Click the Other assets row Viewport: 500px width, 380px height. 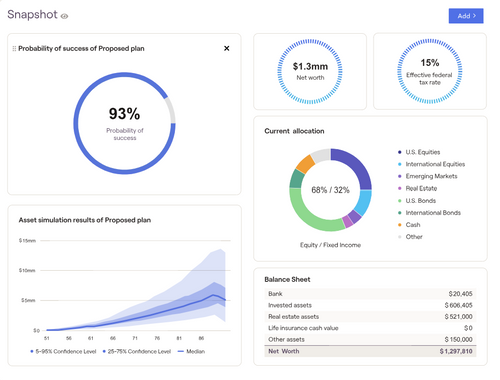point(370,339)
